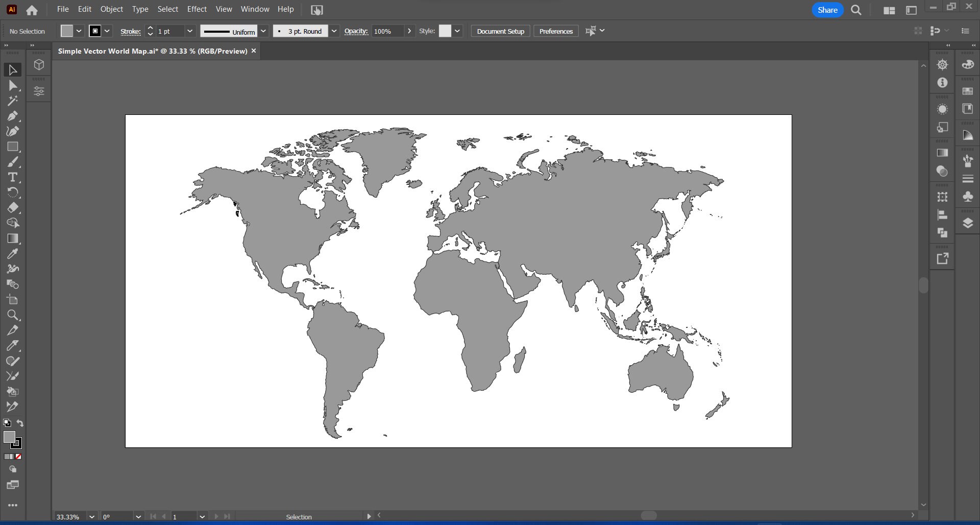Select the Eyedropper tool

click(x=12, y=254)
